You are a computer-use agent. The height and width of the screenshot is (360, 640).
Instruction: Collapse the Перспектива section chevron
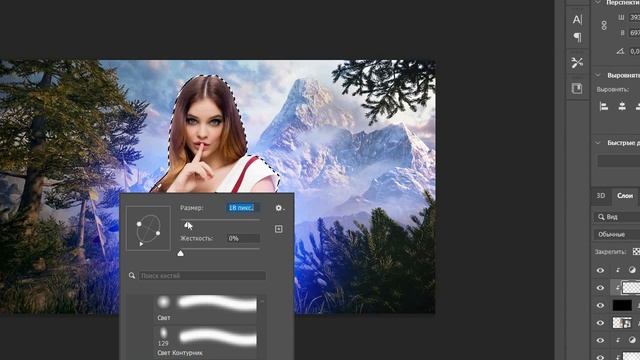[x=598, y=2]
